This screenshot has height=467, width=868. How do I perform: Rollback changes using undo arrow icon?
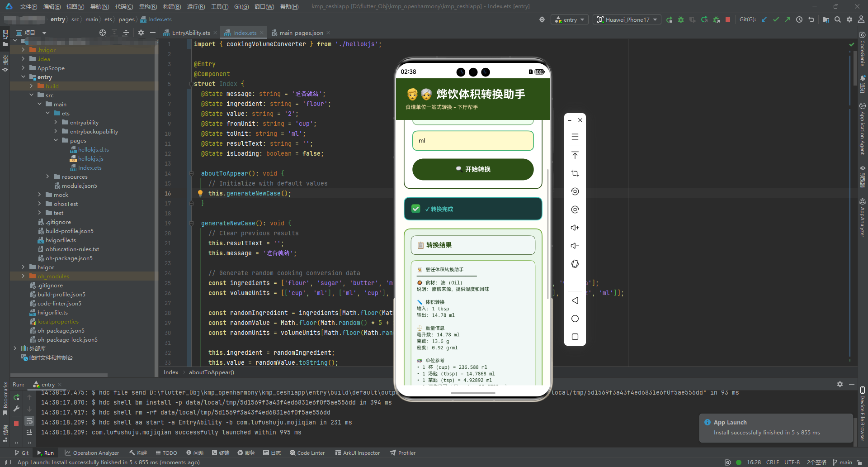tap(811, 19)
